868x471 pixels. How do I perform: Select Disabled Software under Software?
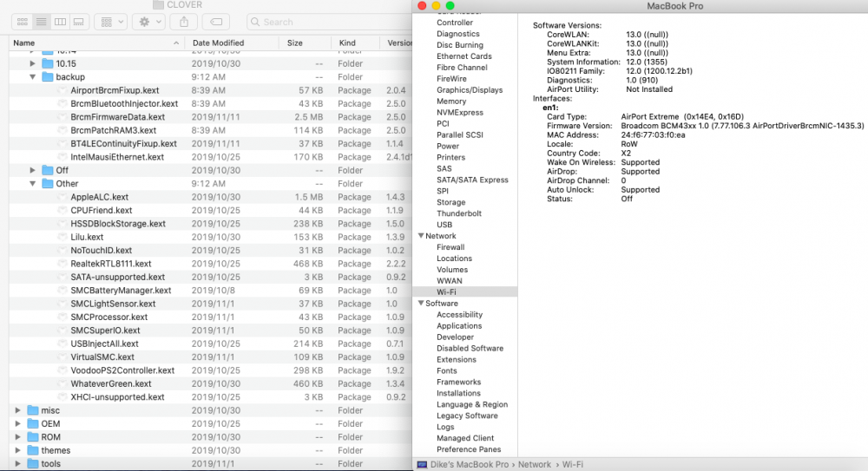coord(470,348)
